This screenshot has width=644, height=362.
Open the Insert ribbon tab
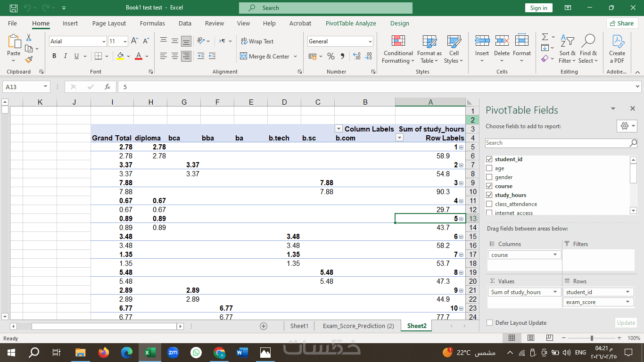pos(70,23)
